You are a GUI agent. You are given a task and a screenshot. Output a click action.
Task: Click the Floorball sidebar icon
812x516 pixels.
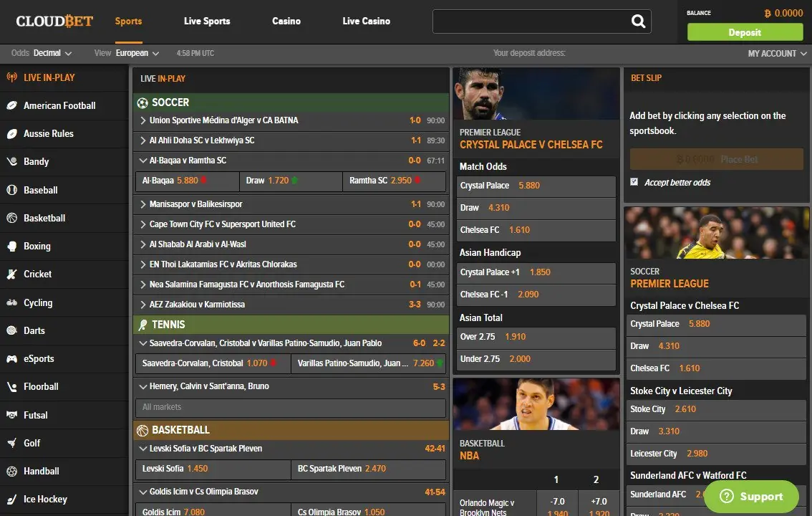click(x=12, y=386)
